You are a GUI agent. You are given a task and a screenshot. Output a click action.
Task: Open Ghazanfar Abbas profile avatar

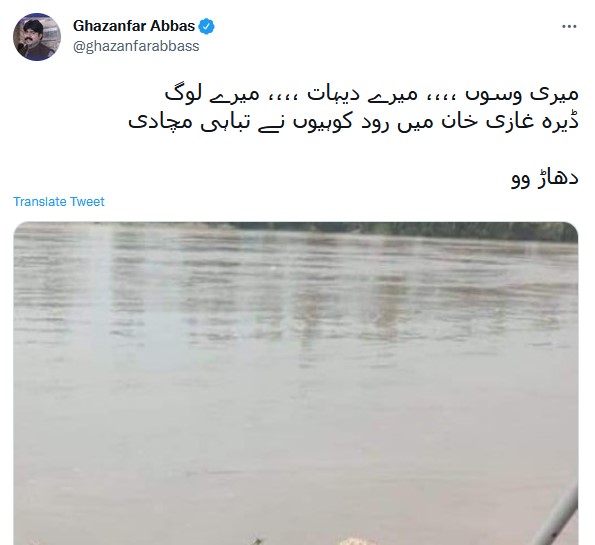coord(37,37)
